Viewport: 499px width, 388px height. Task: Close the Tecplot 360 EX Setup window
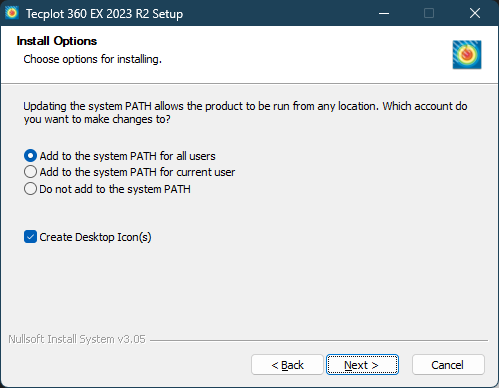click(x=475, y=13)
